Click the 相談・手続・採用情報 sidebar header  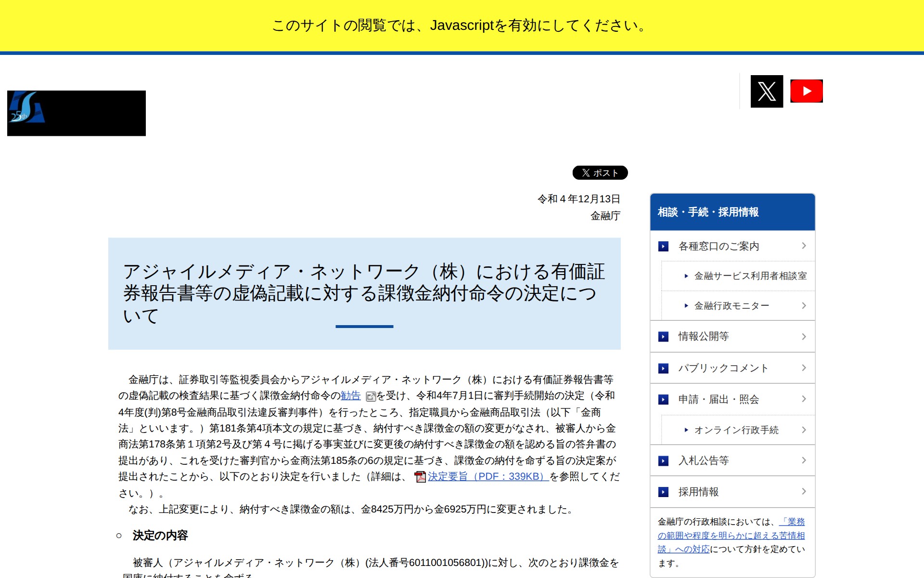pos(708,212)
